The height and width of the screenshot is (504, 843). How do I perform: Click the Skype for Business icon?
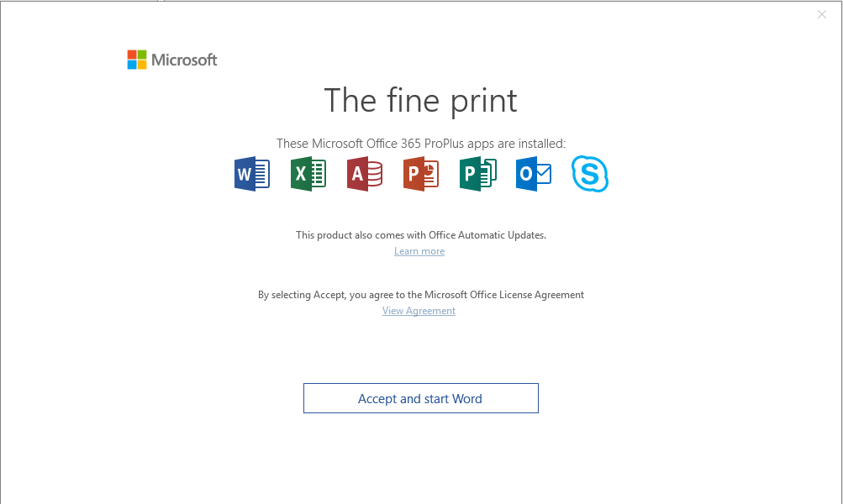(590, 175)
